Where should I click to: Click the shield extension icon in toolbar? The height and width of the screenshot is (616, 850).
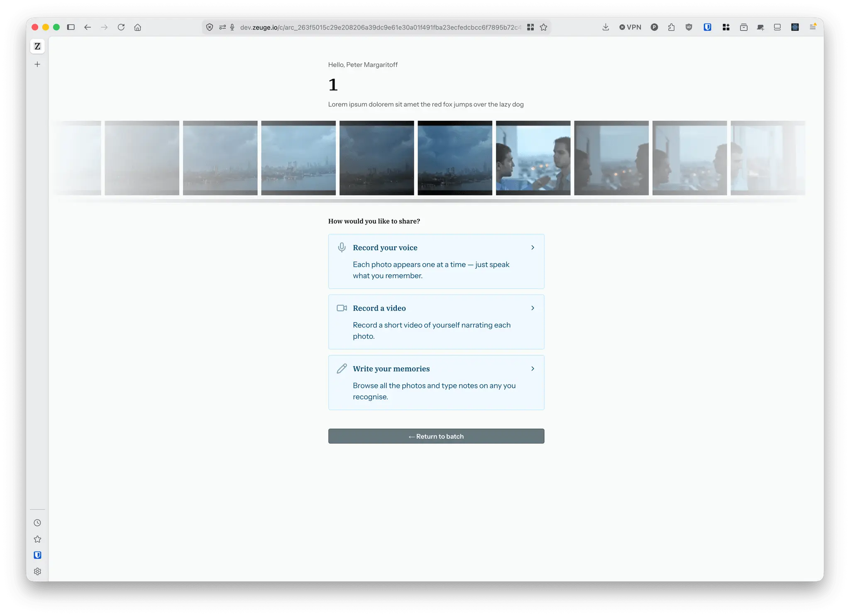tap(689, 27)
